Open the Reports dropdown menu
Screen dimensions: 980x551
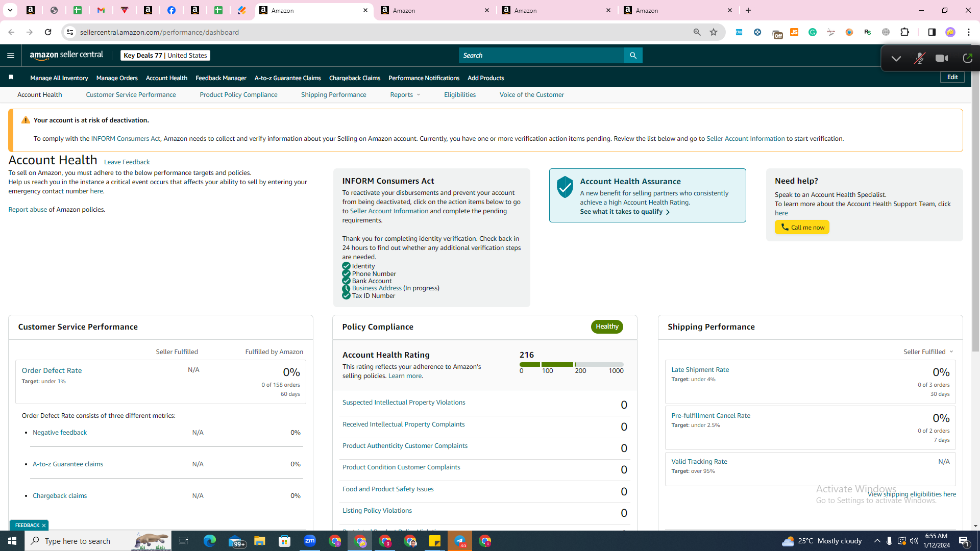(405, 95)
